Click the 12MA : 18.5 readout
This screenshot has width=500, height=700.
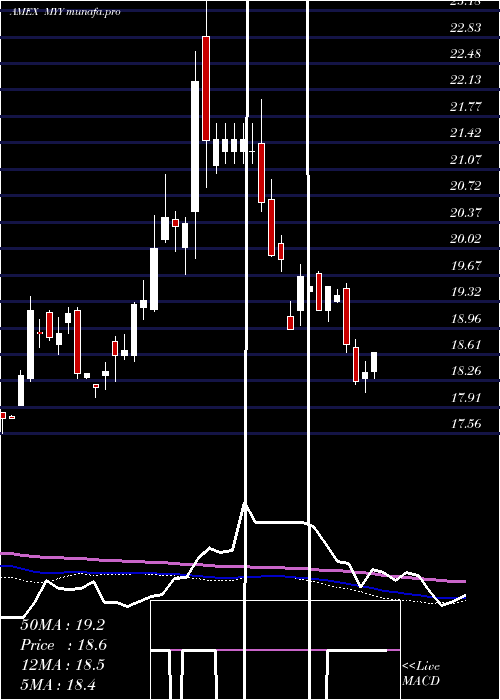pos(62,665)
